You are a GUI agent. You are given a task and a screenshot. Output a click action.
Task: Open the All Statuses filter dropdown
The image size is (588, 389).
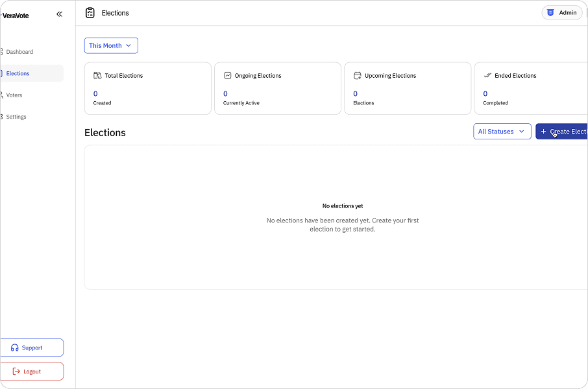pos(502,131)
